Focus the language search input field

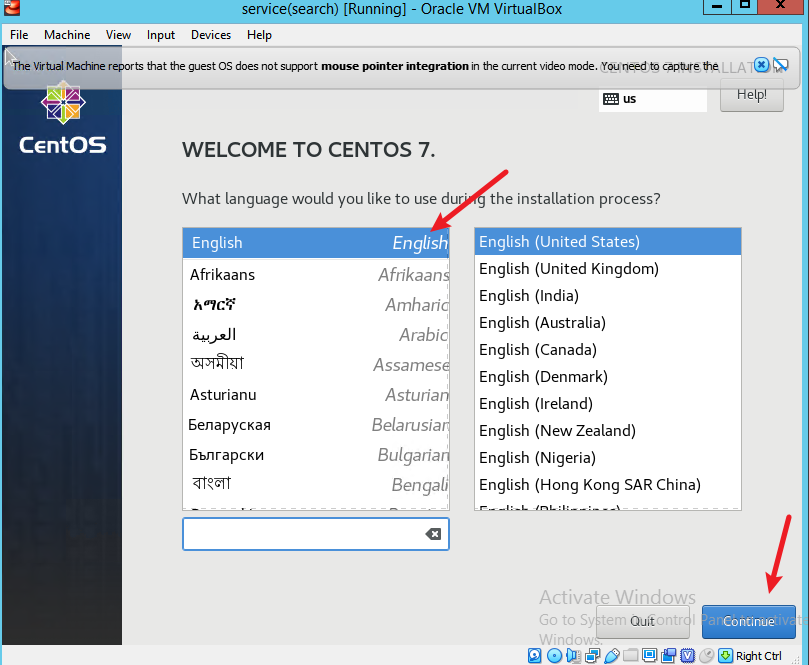pyautogui.click(x=316, y=534)
